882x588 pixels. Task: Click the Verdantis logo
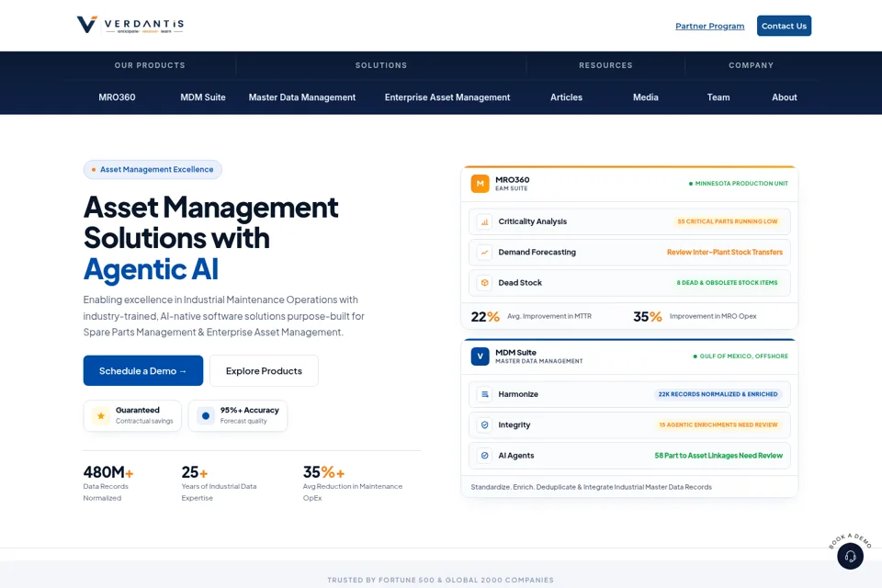[130, 25]
